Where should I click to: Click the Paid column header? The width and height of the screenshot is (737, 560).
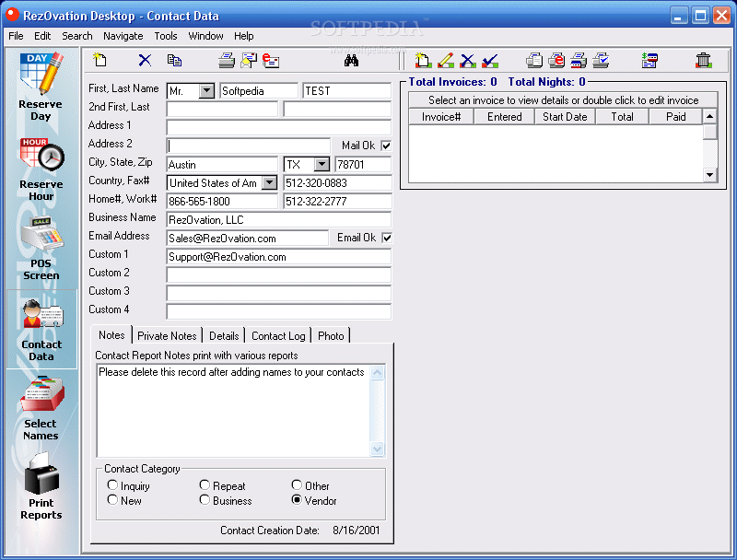676,116
